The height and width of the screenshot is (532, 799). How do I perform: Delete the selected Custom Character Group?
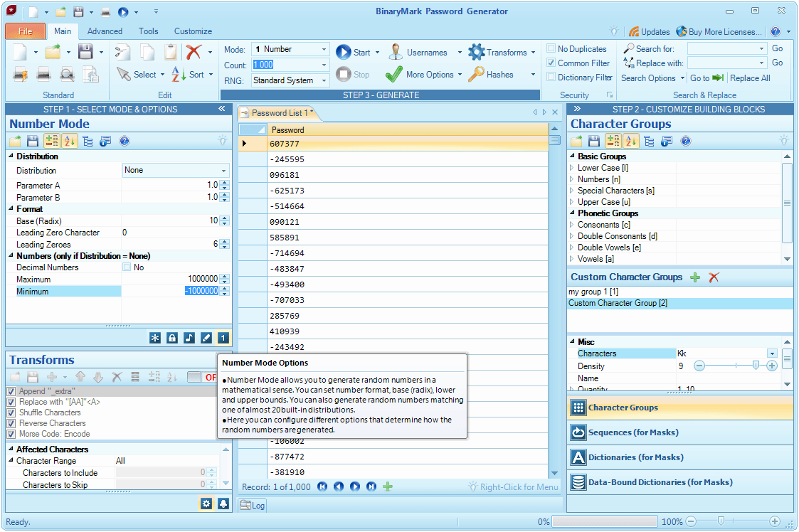coord(714,277)
